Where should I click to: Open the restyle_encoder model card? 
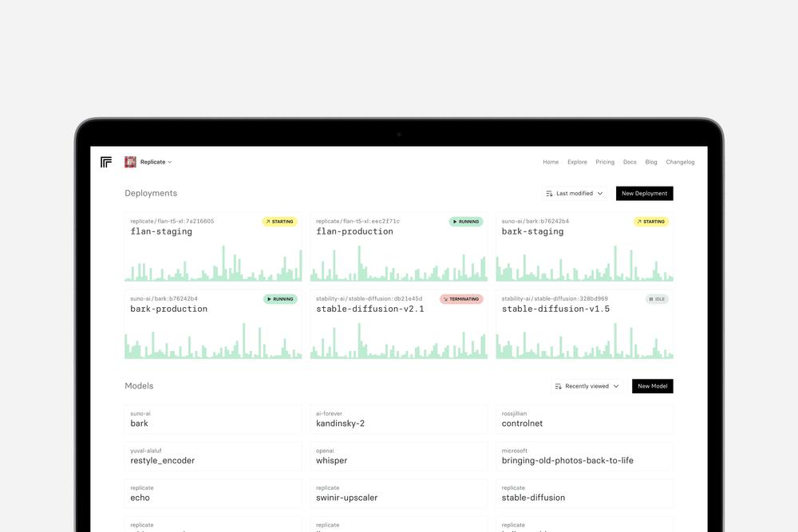(x=213, y=457)
